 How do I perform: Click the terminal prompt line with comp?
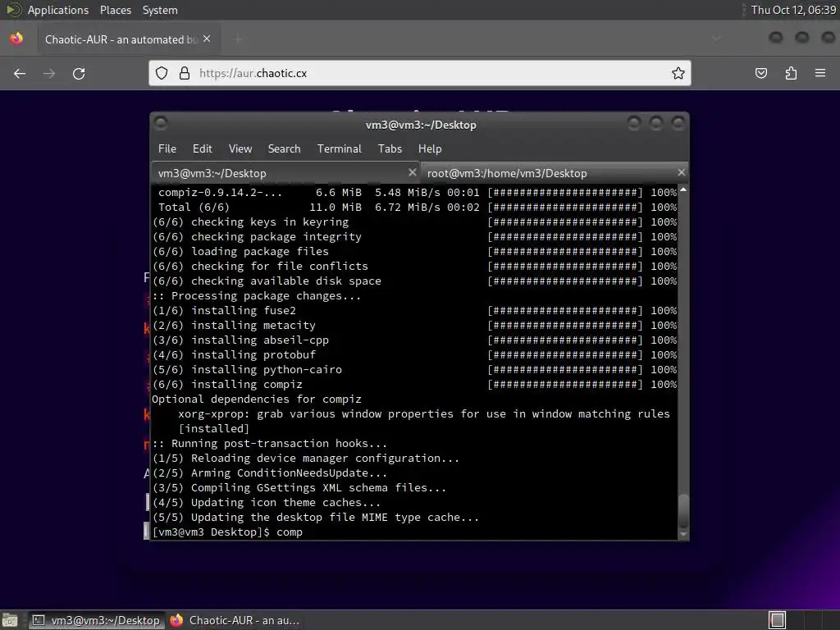pyautogui.click(x=228, y=532)
